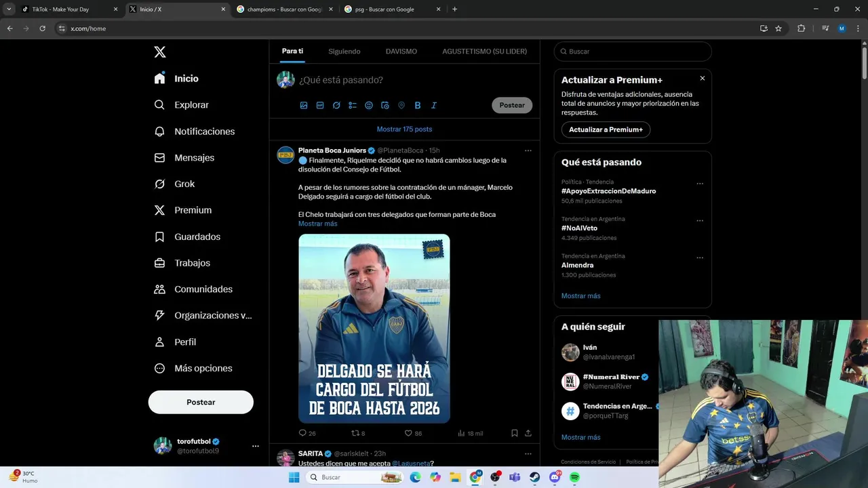Open Explorar from the sidebar
Viewport: 868px width, 488px height.
click(182, 105)
